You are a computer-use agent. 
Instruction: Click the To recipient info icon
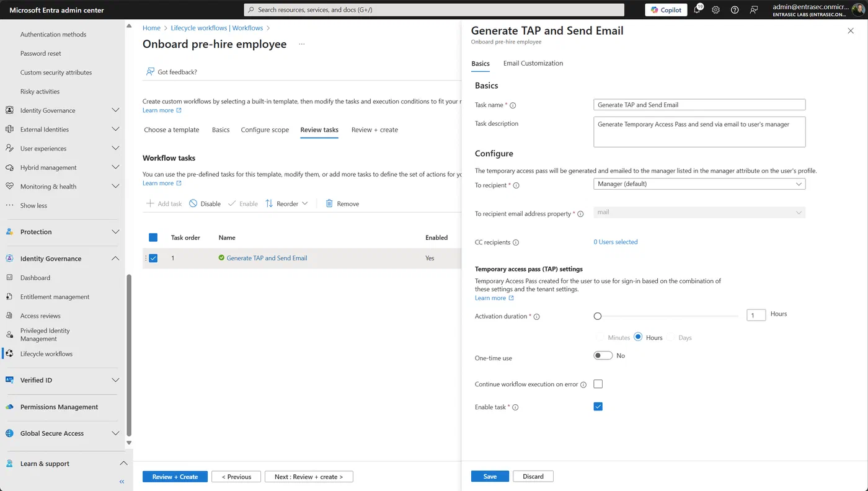(516, 185)
